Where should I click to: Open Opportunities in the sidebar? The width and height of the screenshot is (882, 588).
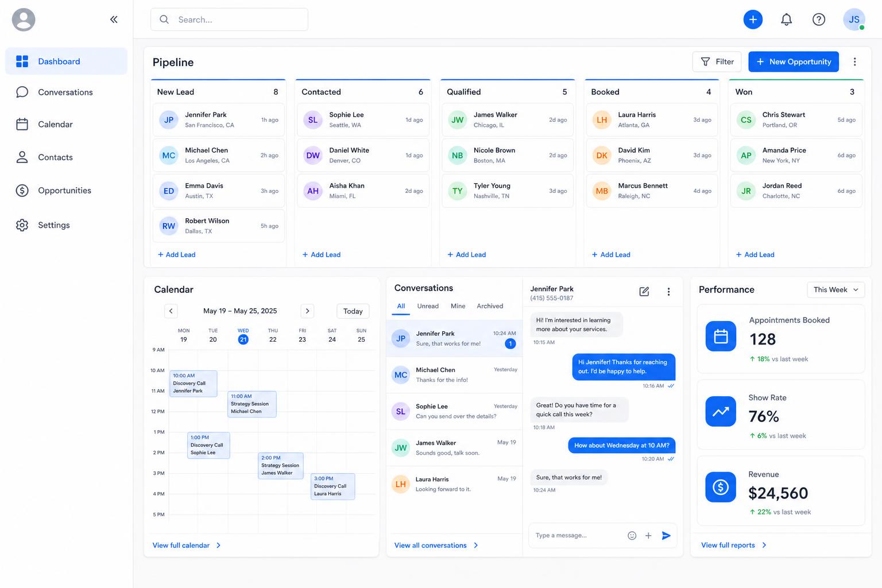pyautogui.click(x=66, y=191)
